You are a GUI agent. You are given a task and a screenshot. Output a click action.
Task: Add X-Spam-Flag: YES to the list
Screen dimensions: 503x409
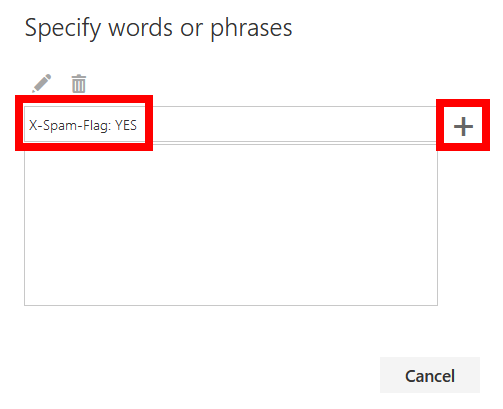pos(463,126)
